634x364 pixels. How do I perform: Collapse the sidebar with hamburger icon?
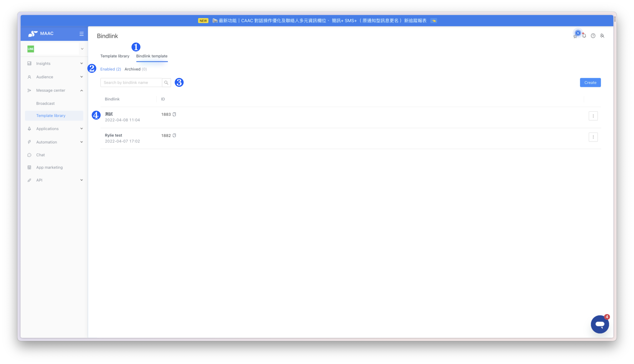coord(81,34)
